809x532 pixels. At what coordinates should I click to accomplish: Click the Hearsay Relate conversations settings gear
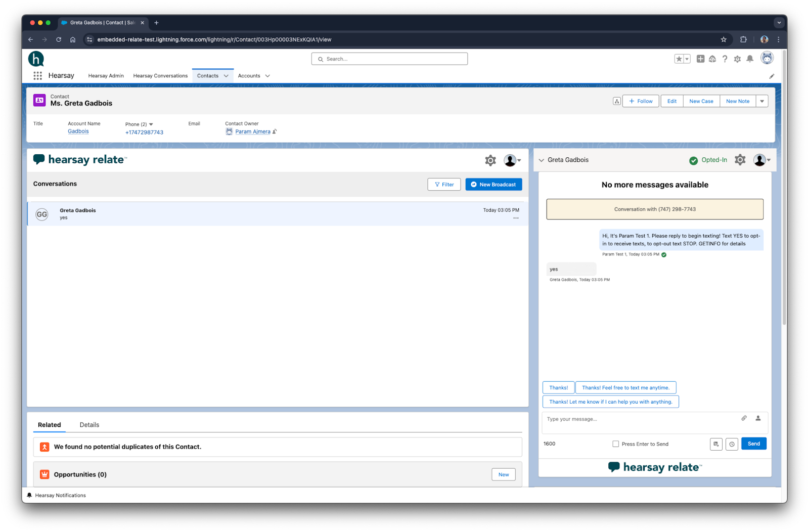[490, 161]
